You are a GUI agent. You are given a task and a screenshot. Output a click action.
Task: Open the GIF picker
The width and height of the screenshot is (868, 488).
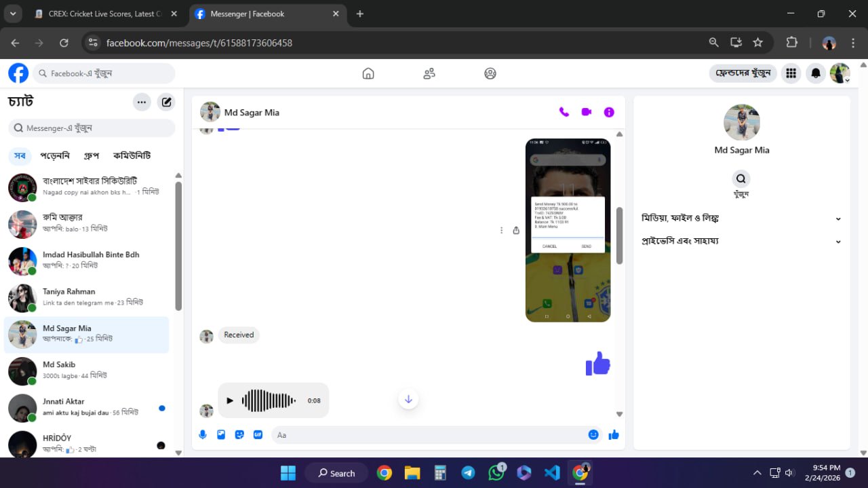(258, 434)
